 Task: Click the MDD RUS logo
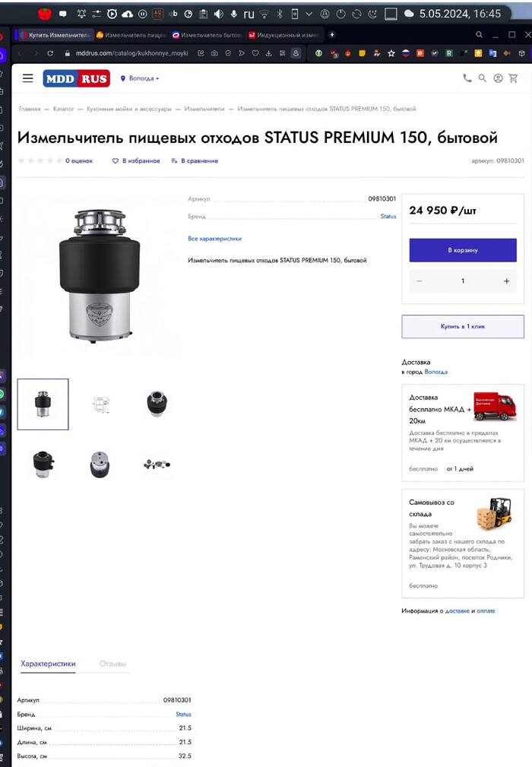[x=76, y=78]
